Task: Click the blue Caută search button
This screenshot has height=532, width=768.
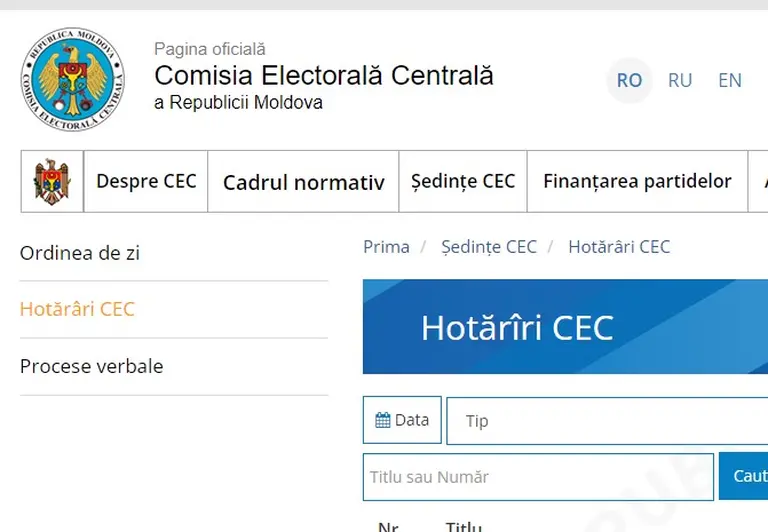Action: point(744,476)
